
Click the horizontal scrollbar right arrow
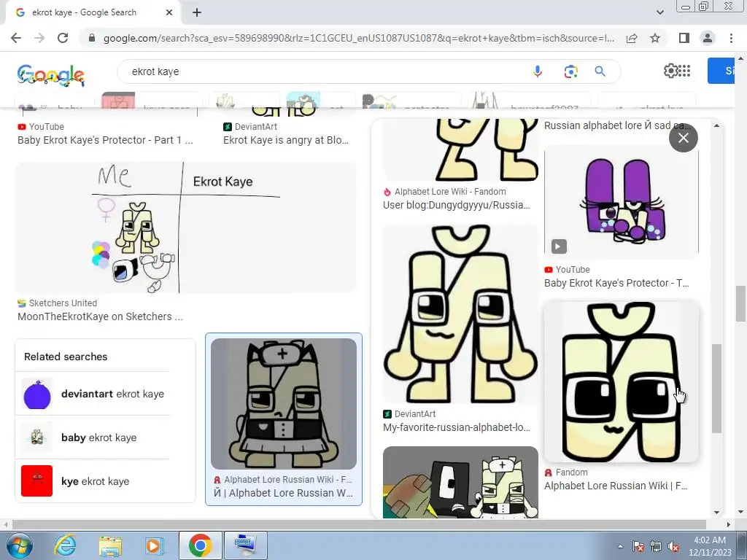coord(729,524)
